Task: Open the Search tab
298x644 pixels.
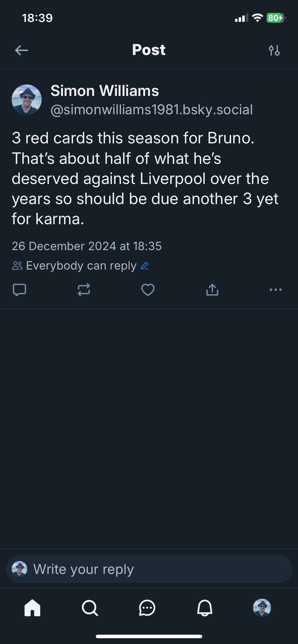Action: (x=90, y=608)
